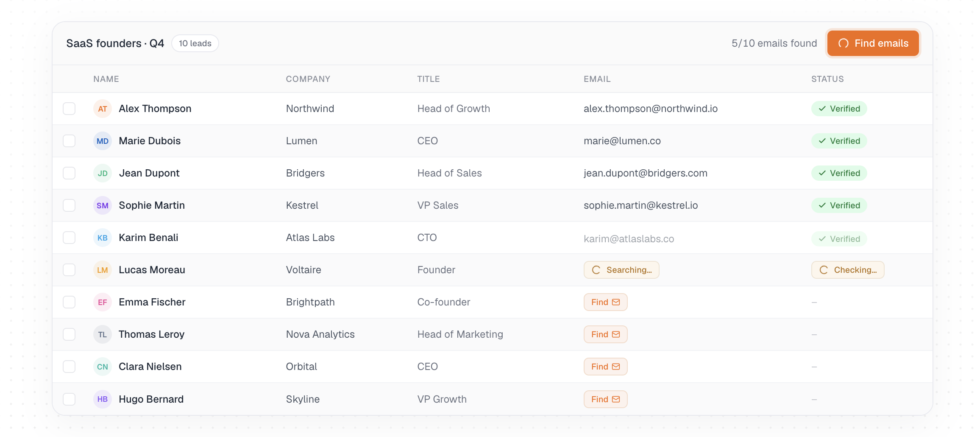Click Verified badge on Jean Dupont row
Image resolution: width=980 pixels, height=437 pixels.
[839, 173]
